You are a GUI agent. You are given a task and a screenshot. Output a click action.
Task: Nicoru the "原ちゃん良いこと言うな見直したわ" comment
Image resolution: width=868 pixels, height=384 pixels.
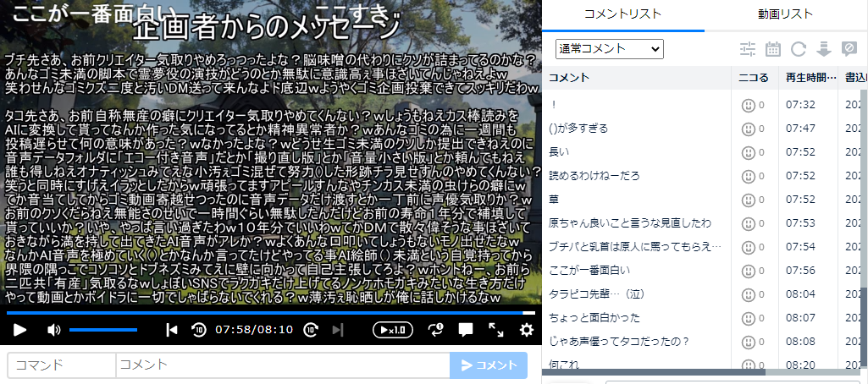tap(749, 223)
